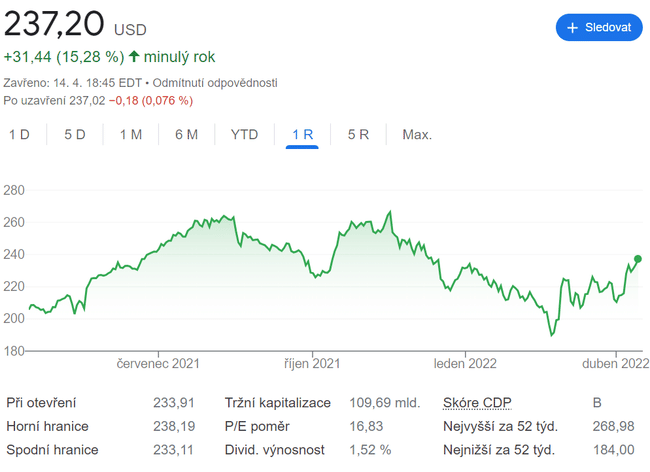Image resolution: width=650 pixels, height=472 pixels.
Task: Click the plus icon in Sledovat button
Action: 573,28
